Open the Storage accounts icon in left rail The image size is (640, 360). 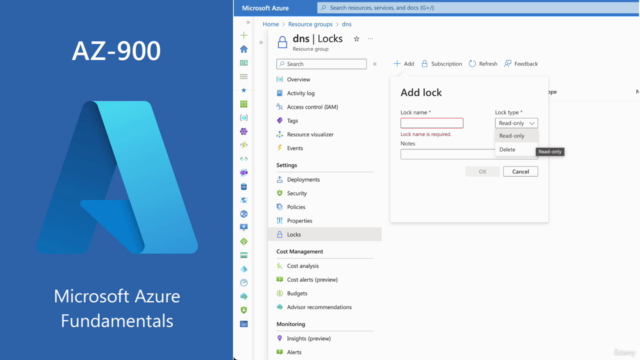tap(244, 255)
